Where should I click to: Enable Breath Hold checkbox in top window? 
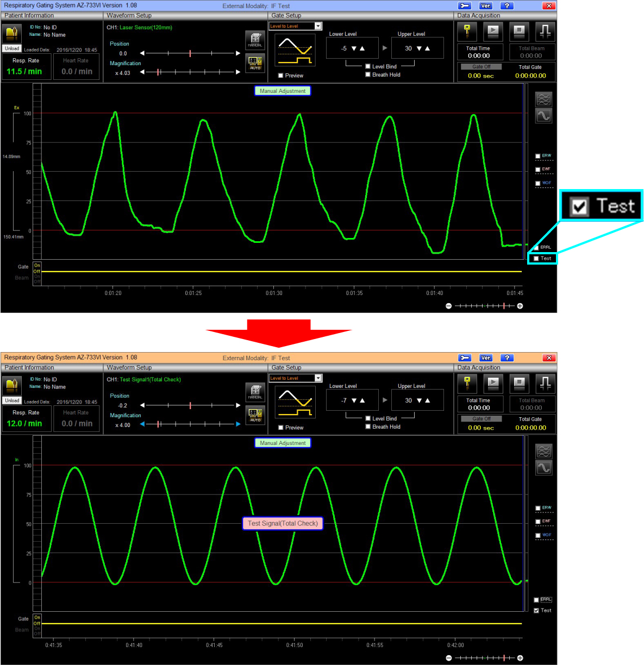(x=368, y=75)
